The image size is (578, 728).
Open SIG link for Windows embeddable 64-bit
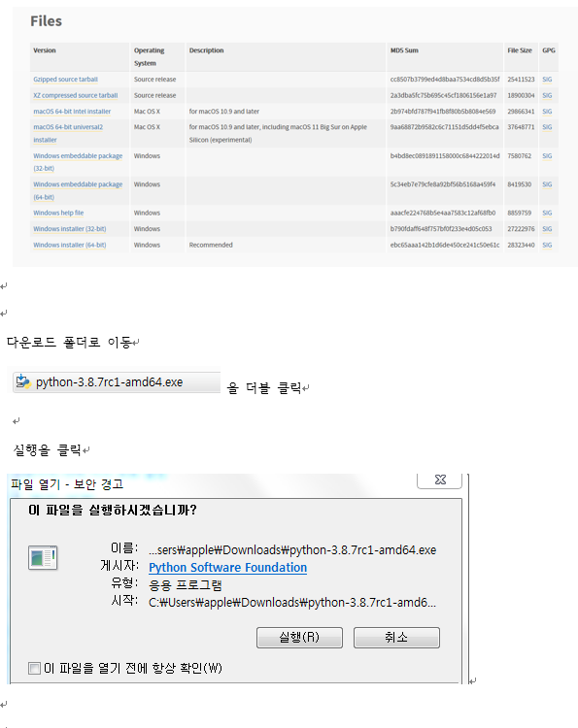[547, 184]
